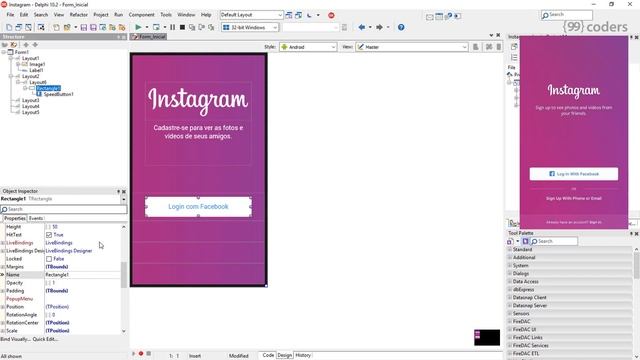Screen dimensions: 640x360
Task: Click the Move Up arrow in Structure toolbar
Action: point(26,44)
